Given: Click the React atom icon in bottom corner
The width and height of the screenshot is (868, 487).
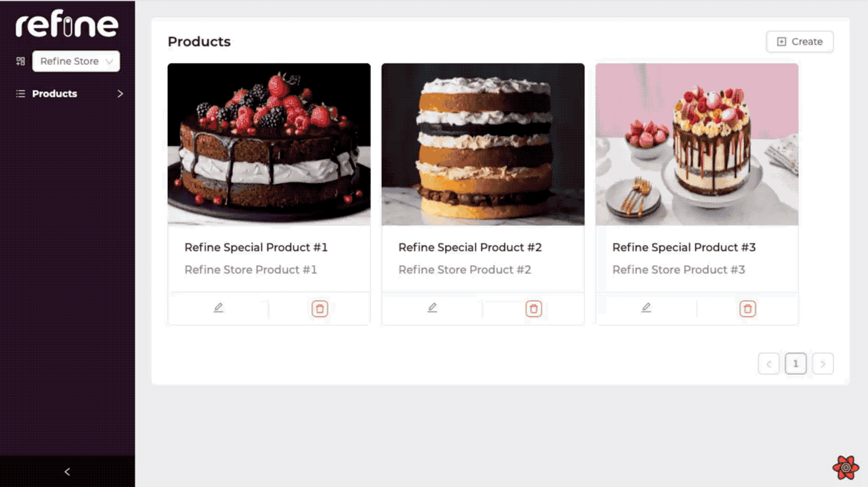Looking at the screenshot, I should click(845, 467).
